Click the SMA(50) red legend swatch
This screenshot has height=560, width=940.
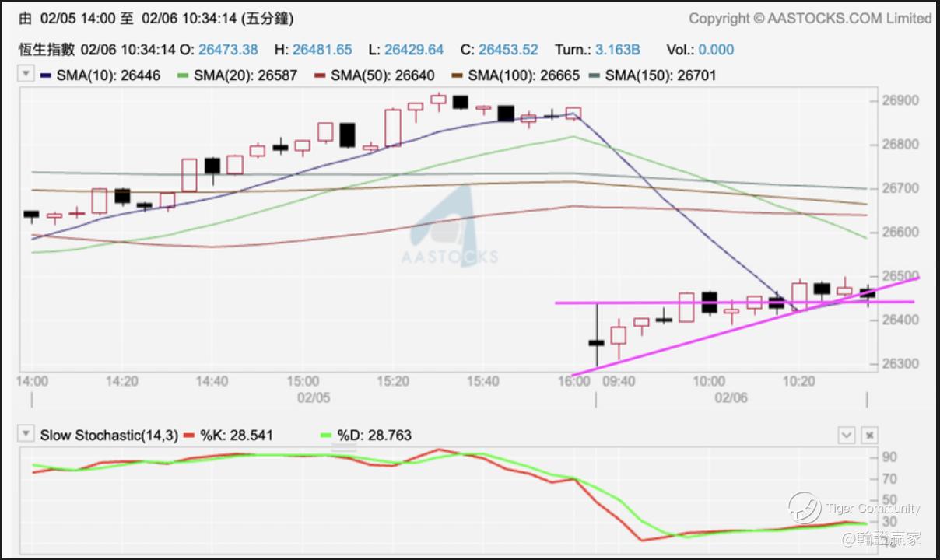[x=321, y=75]
